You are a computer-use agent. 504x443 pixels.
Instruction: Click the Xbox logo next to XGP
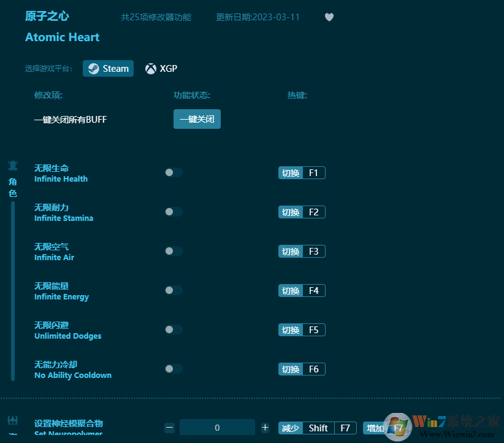coord(150,68)
